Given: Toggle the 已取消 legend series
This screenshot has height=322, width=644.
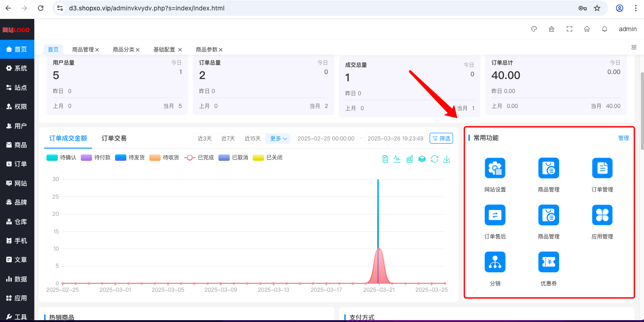Looking at the screenshot, I should click(233, 158).
